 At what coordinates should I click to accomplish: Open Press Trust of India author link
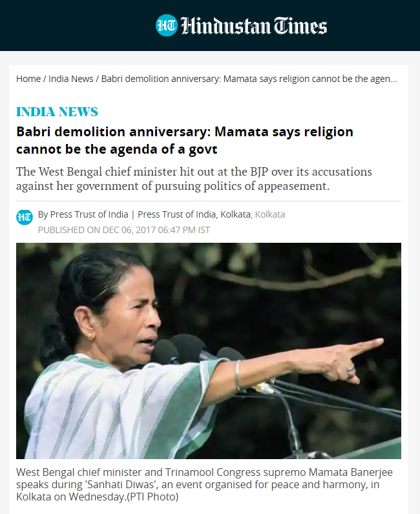click(83, 214)
